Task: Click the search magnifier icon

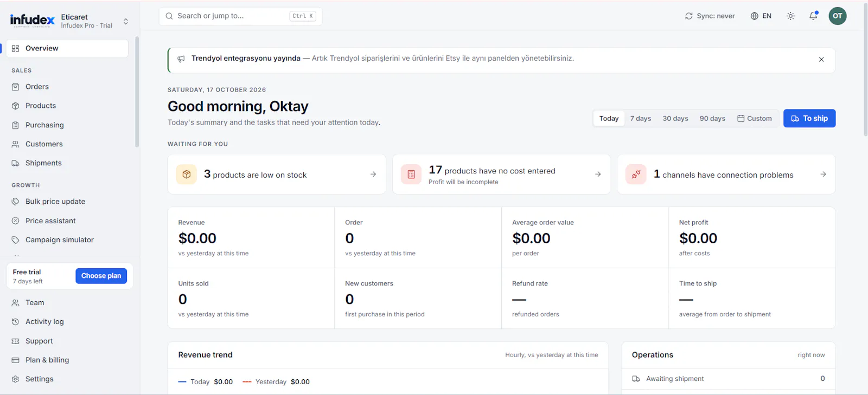Action: click(x=169, y=16)
